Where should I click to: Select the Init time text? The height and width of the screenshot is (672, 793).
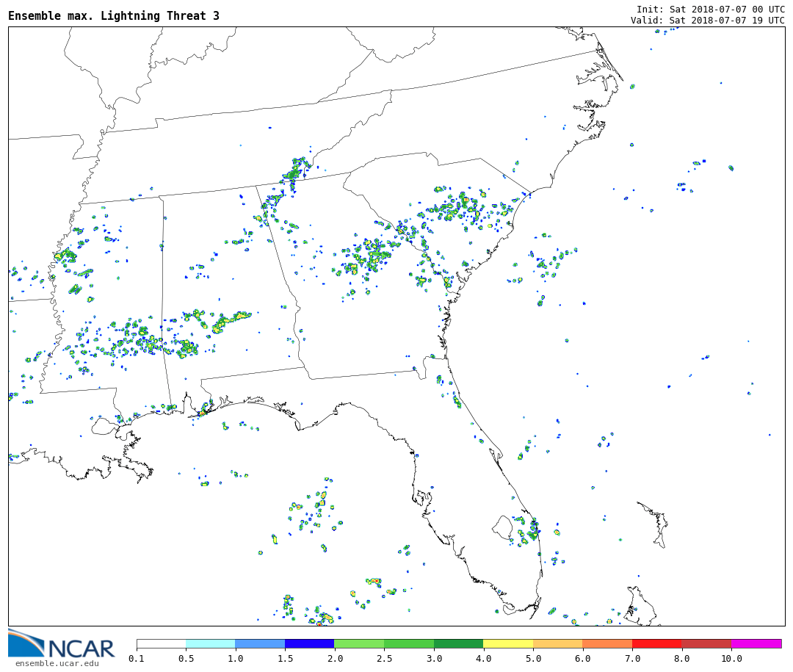(x=710, y=9)
